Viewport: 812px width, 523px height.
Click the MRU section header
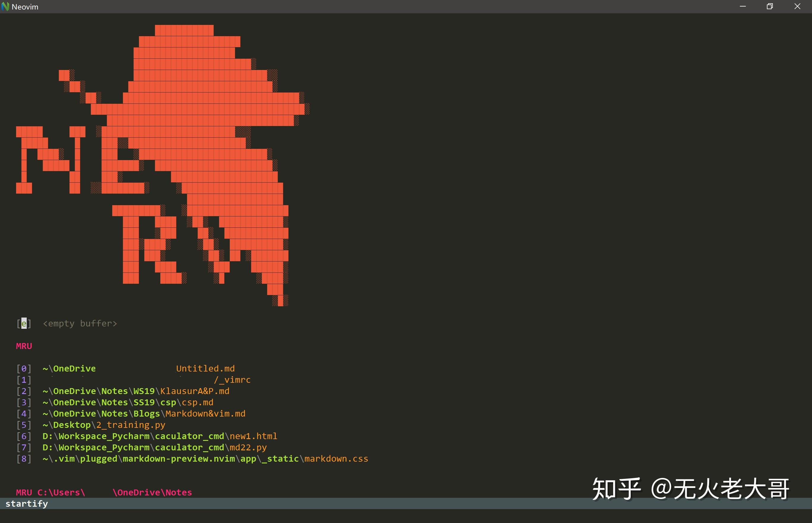(x=24, y=346)
